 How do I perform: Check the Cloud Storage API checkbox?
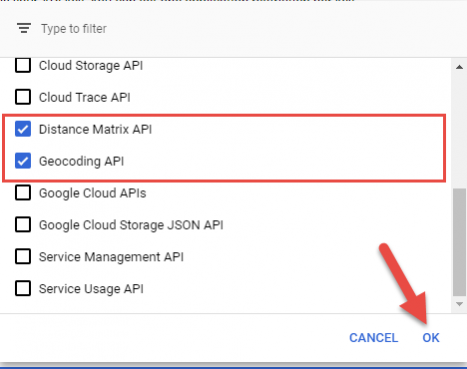(x=23, y=65)
